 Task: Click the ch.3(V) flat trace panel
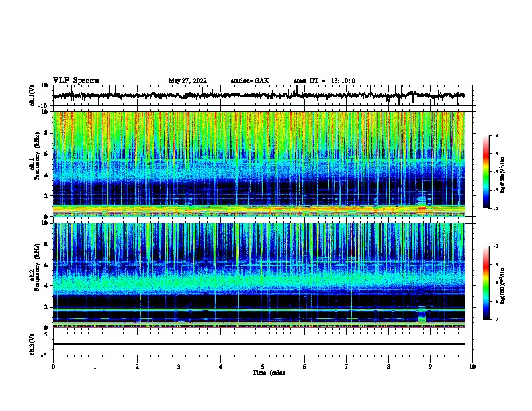(263, 345)
